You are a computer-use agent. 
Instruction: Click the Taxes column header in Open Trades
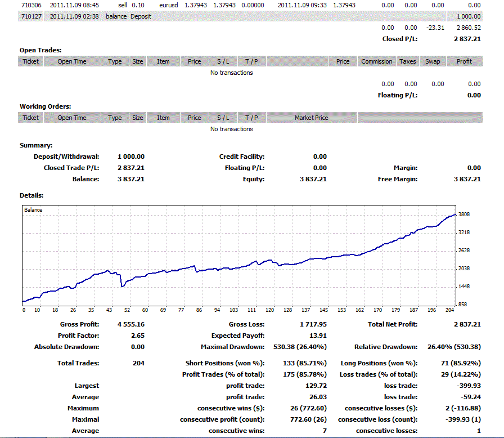point(408,61)
